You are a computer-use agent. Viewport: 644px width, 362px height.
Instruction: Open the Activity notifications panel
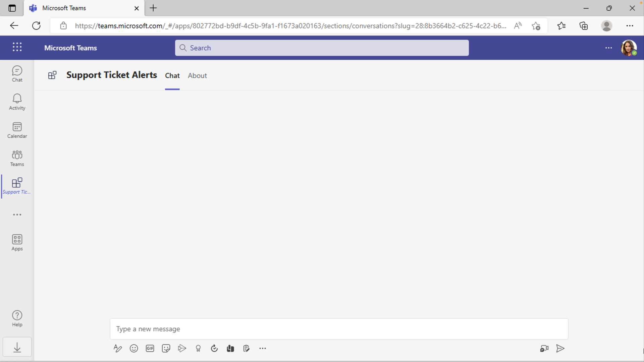click(17, 102)
